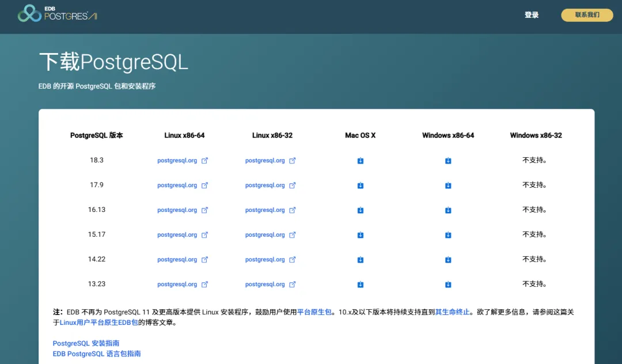The width and height of the screenshot is (622, 364).
Task: Open the Linux用户平台原生EDB包 blog link
Action: coord(99,323)
